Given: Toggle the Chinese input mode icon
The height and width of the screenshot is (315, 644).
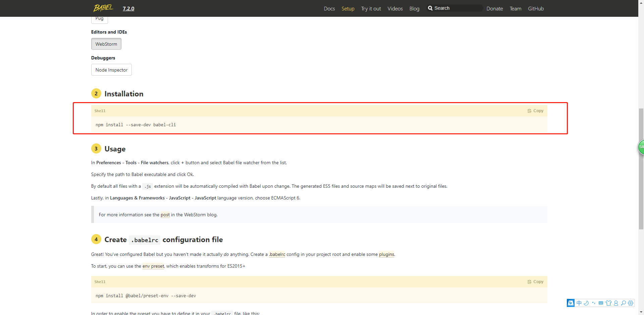Looking at the screenshot, I should coord(579,303).
